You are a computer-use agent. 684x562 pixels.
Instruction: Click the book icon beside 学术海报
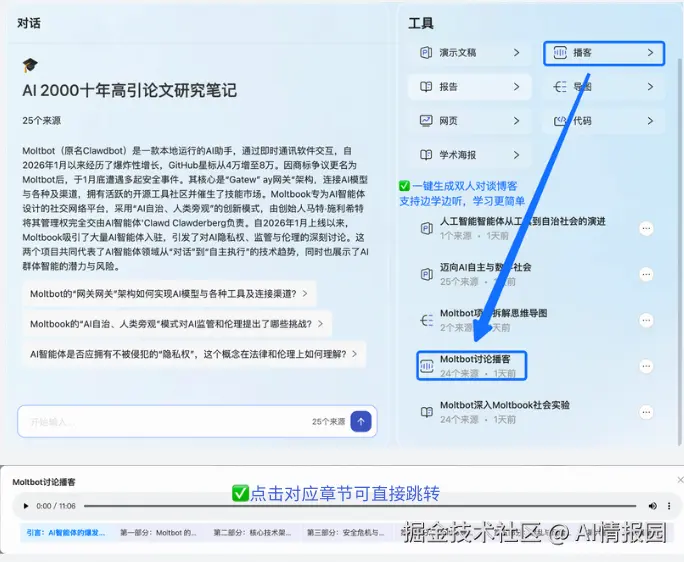coord(426,155)
